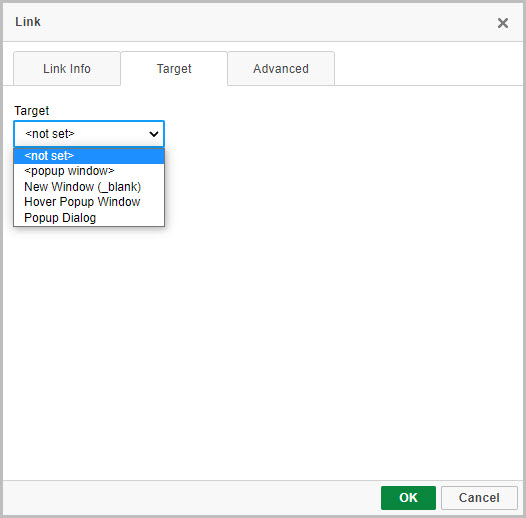Collapse the list using the chevron arrow
526x518 pixels.
pos(154,134)
